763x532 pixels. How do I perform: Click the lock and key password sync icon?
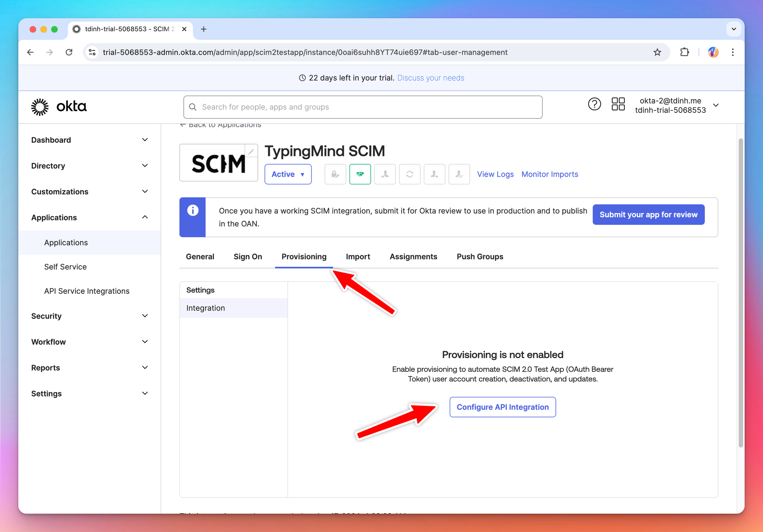click(335, 174)
